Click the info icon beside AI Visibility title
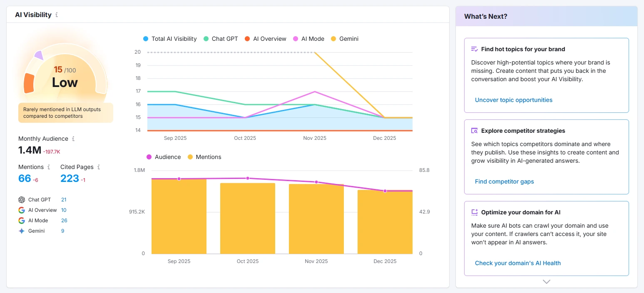 (x=57, y=15)
